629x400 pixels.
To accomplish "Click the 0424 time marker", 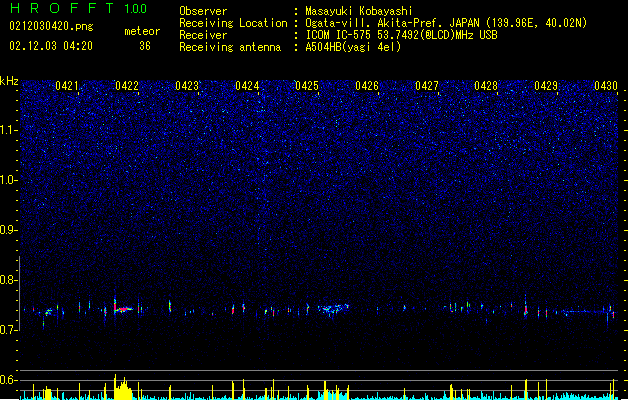I will 247,86.
